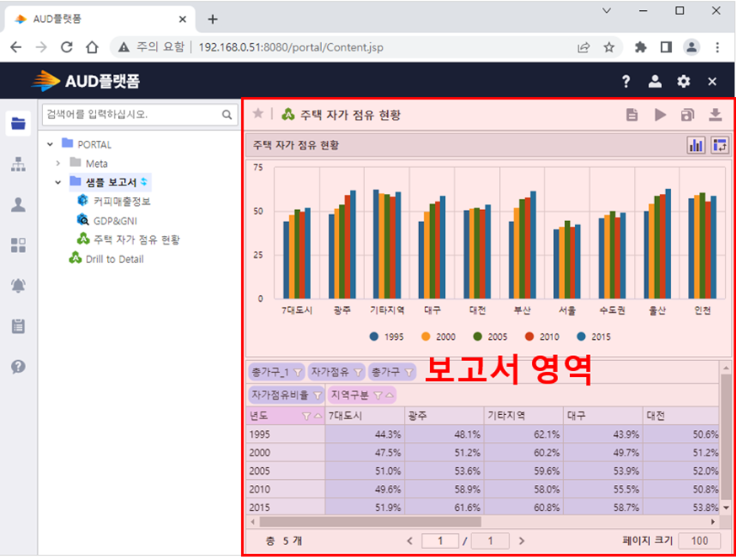This screenshot has height=560, width=736.
Task: Open the help question sidebar icon
Action: [19, 366]
